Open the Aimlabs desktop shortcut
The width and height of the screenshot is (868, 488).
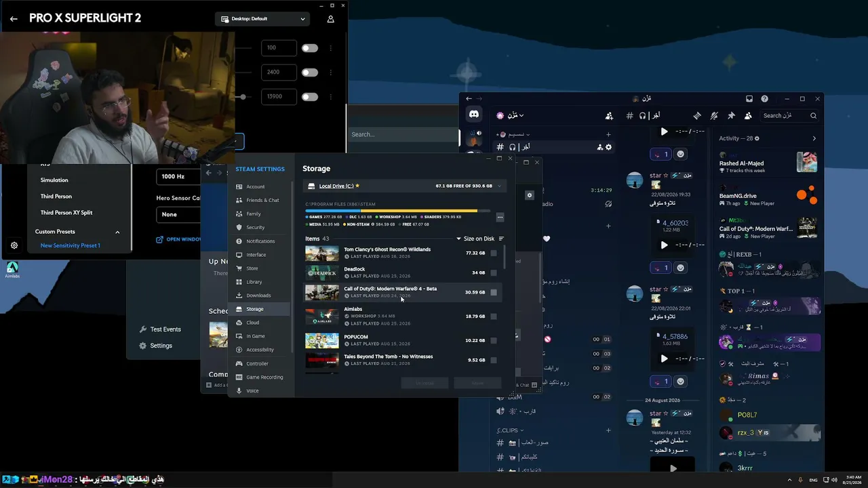coord(12,270)
